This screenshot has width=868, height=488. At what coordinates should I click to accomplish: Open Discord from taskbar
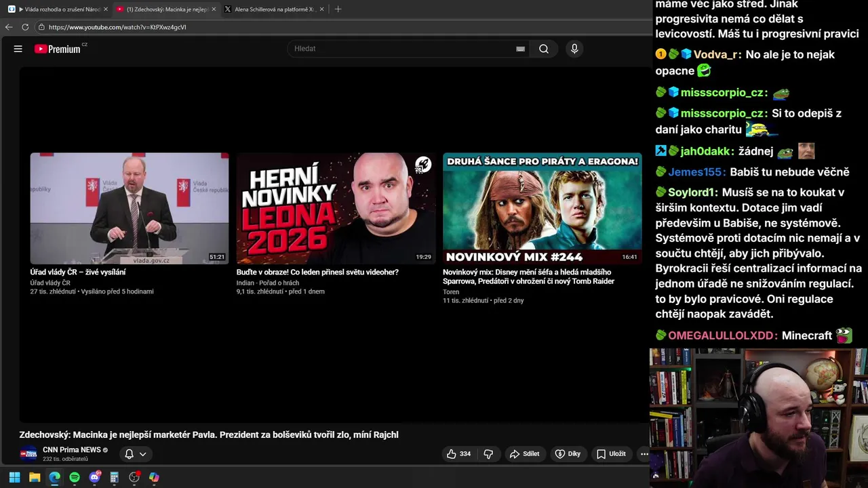pos(94,477)
